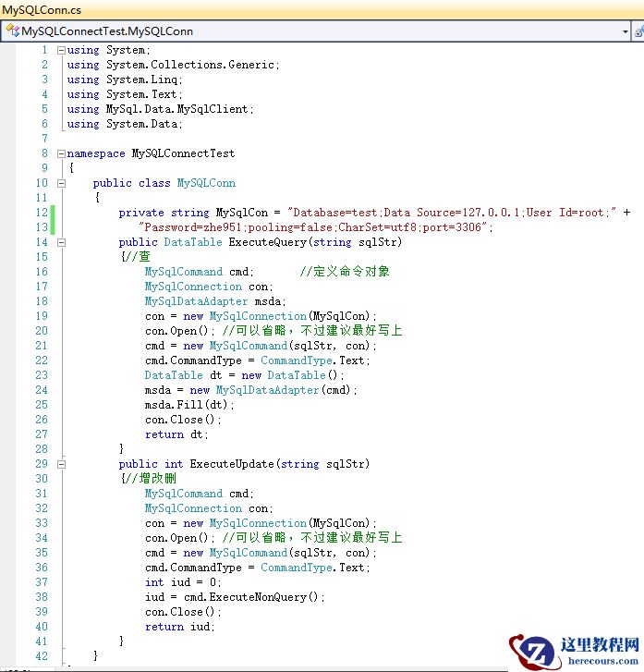Image resolution: width=644 pixels, height=672 pixels.
Task: Click the ExecuteQuery method name on line 14
Action: 267,242
